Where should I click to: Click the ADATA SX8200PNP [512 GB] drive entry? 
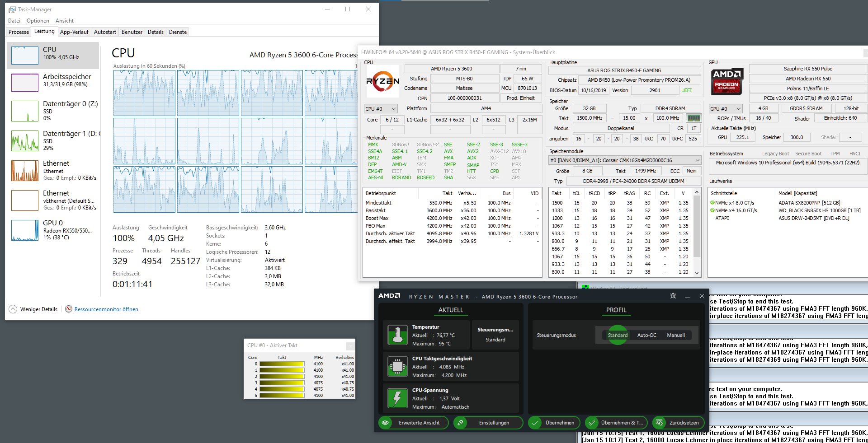(809, 203)
